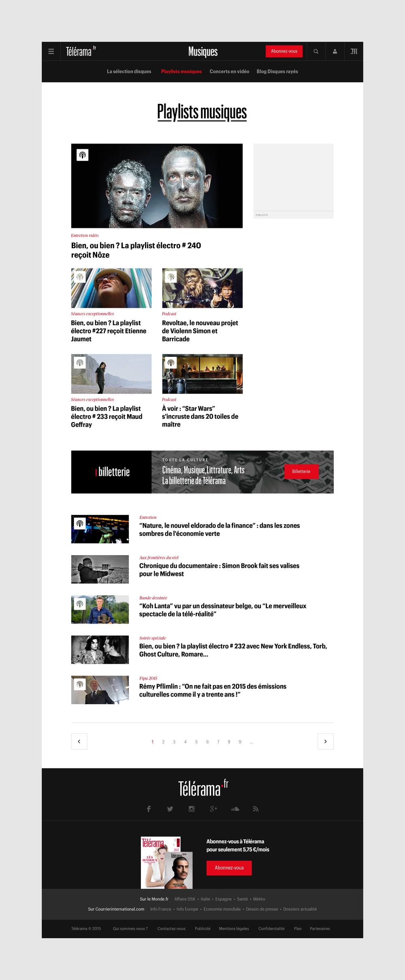Open Sur Courrierinternational.com footer link
405x980 pixels.
pyautogui.click(x=116, y=909)
